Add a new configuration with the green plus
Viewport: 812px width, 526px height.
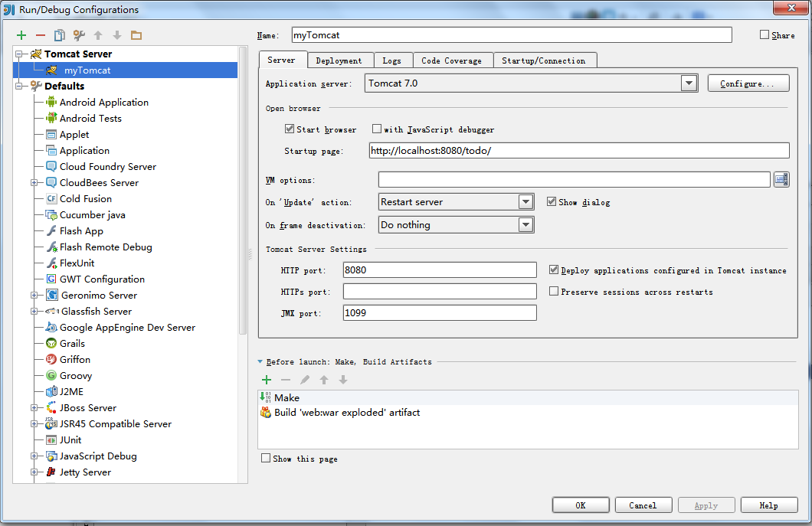[x=21, y=35]
